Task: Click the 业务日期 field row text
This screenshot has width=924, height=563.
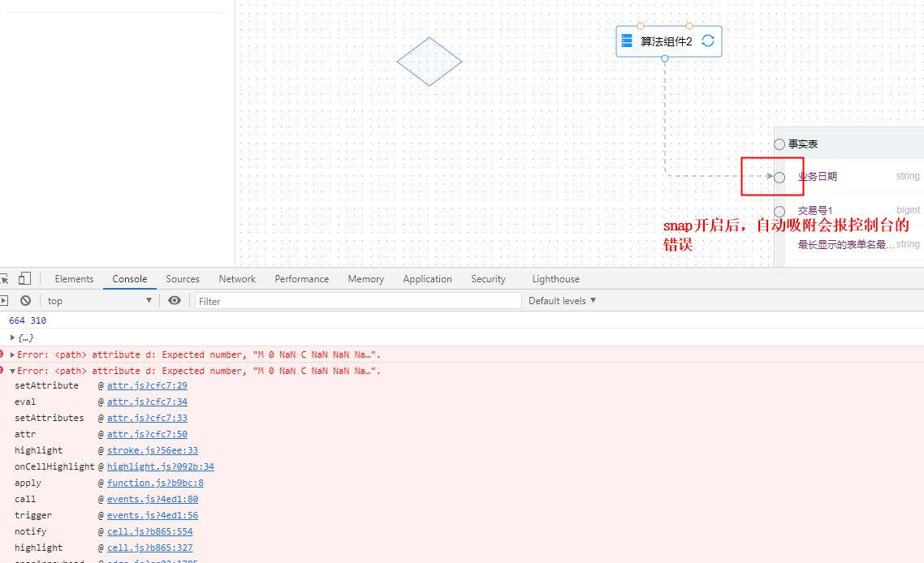Action: coord(818,177)
